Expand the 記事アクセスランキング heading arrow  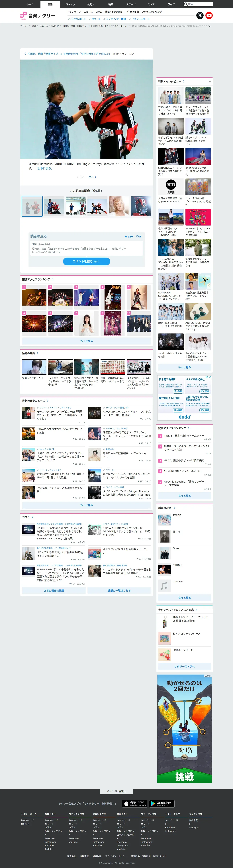[x=189, y=428]
